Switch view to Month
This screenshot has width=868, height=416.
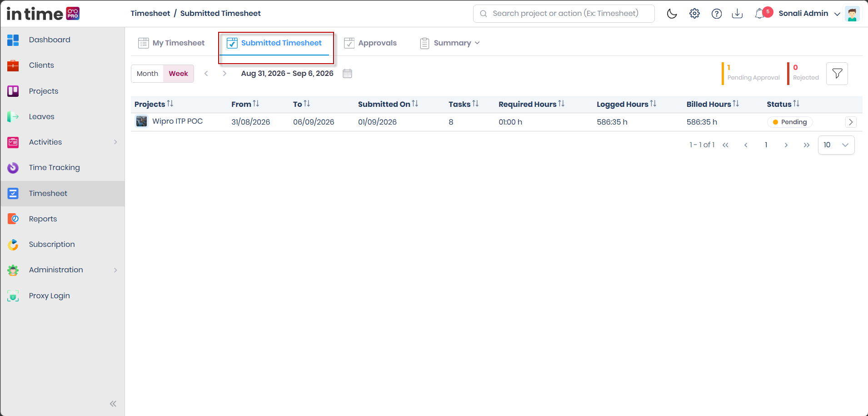tap(147, 74)
